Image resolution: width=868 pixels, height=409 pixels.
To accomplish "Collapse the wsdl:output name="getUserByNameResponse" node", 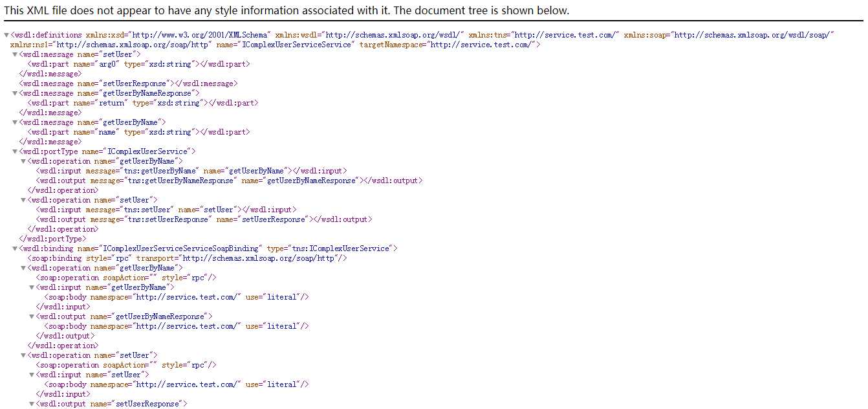I will pos(32,316).
